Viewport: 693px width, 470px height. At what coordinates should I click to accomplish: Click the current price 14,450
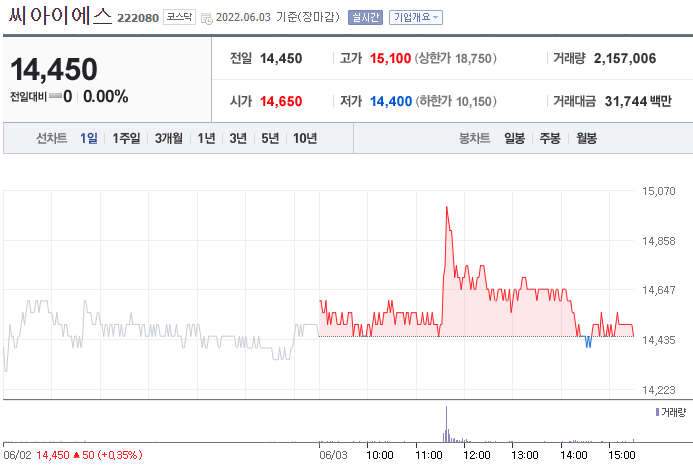pyautogui.click(x=54, y=69)
